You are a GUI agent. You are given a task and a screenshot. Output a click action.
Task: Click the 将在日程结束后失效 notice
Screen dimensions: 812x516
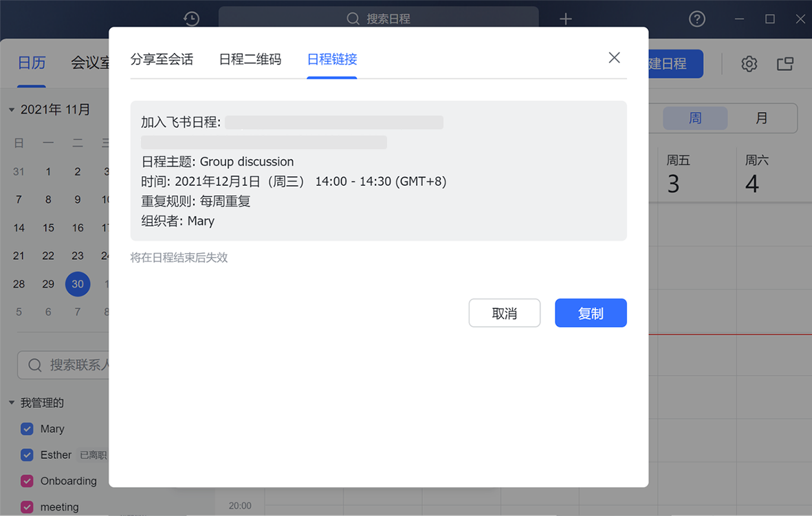point(179,257)
